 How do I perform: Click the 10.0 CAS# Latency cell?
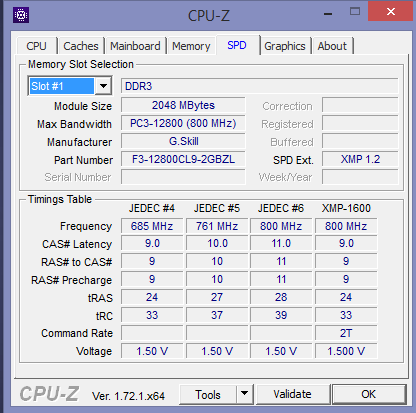click(x=217, y=244)
